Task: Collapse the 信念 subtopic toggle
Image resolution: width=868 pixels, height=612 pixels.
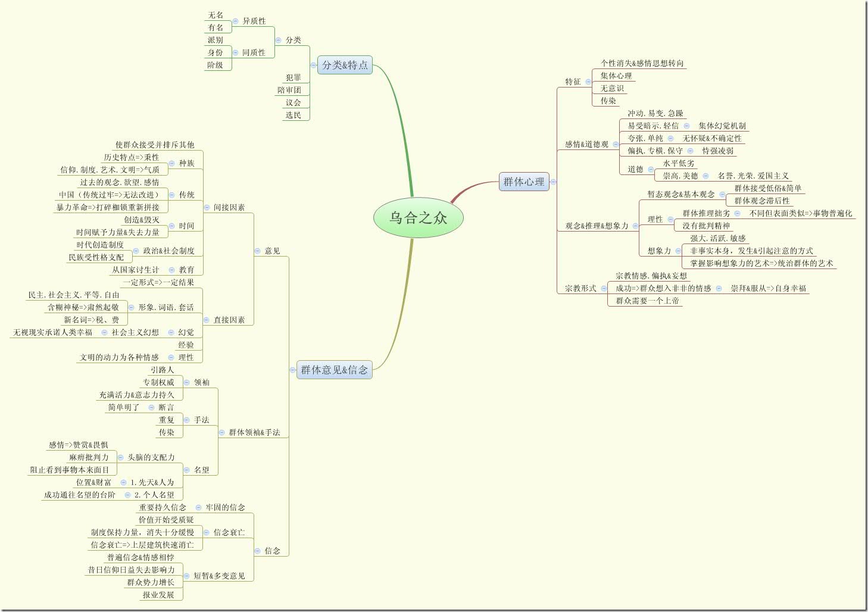Action: click(x=257, y=551)
